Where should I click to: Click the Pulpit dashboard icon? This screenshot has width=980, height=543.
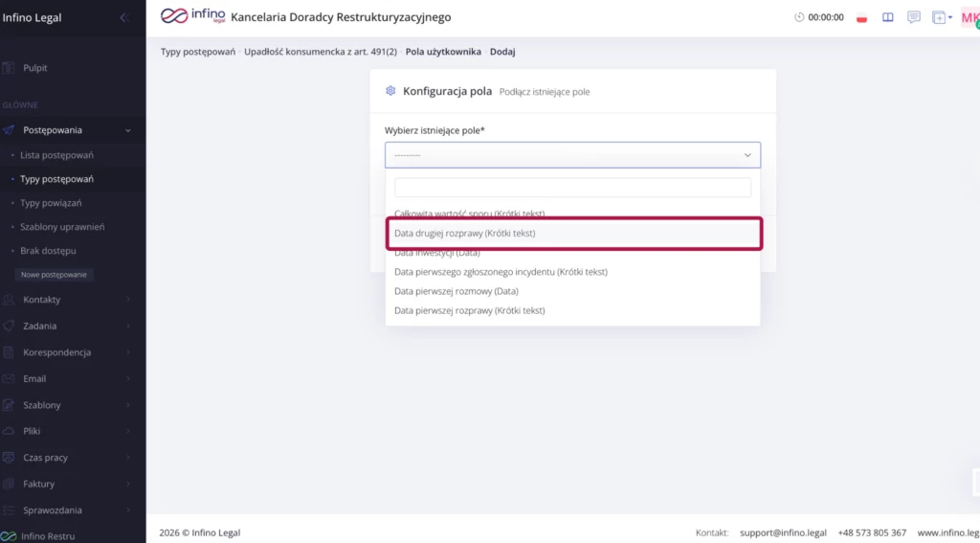click(8, 68)
